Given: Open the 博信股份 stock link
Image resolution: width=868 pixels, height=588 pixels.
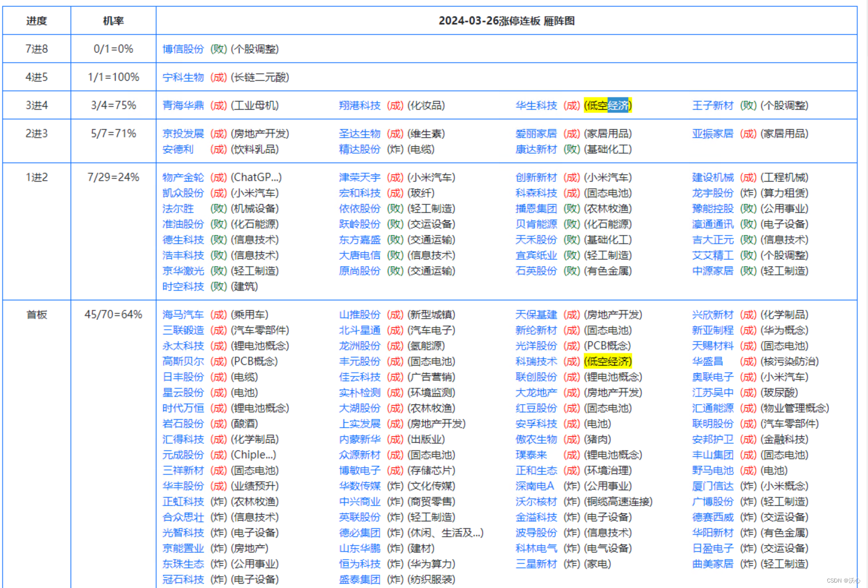Looking at the screenshot, I should point(183,49).
